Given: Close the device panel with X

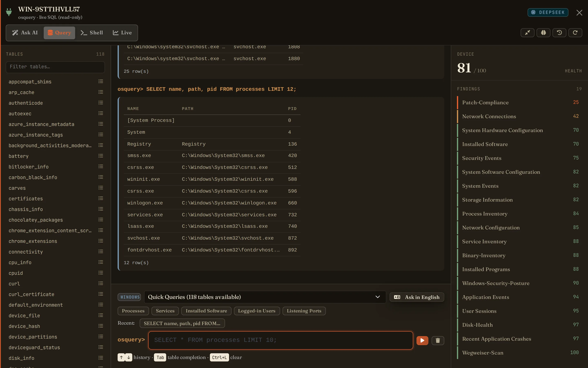Looking at the screenshot, I should click(x=579, y=13).
